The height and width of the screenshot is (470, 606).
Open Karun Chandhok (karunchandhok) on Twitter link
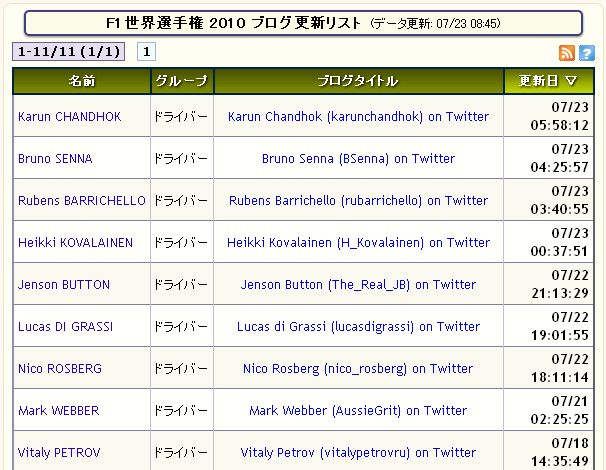pos(358,117)
